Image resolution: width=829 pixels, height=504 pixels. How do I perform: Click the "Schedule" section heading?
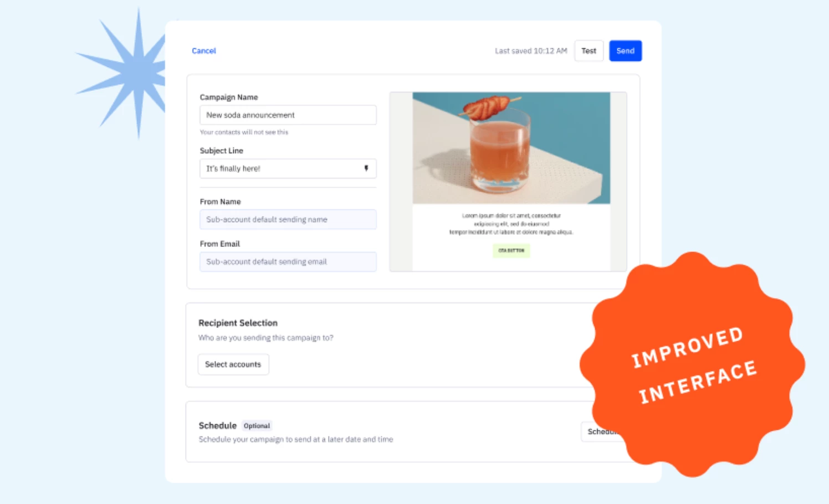tap(218, 425)
